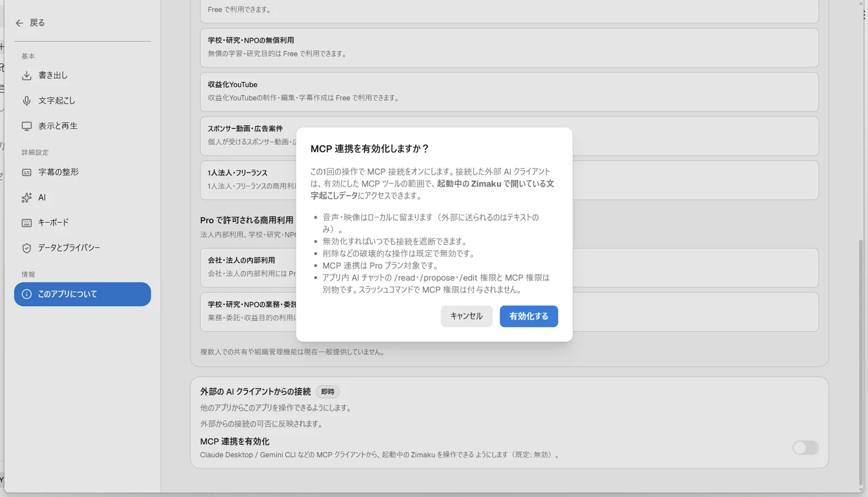Click the Pro で許可される商用利用 heading

[247, 221]
